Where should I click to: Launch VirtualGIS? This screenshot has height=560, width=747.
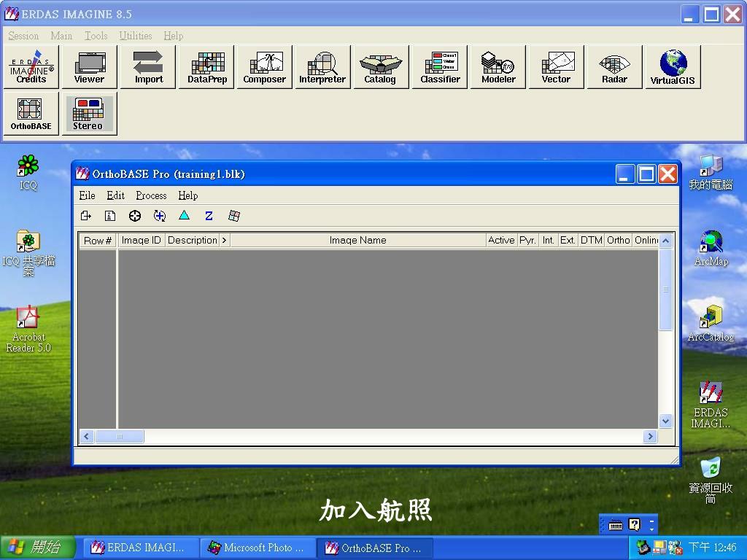673,67
